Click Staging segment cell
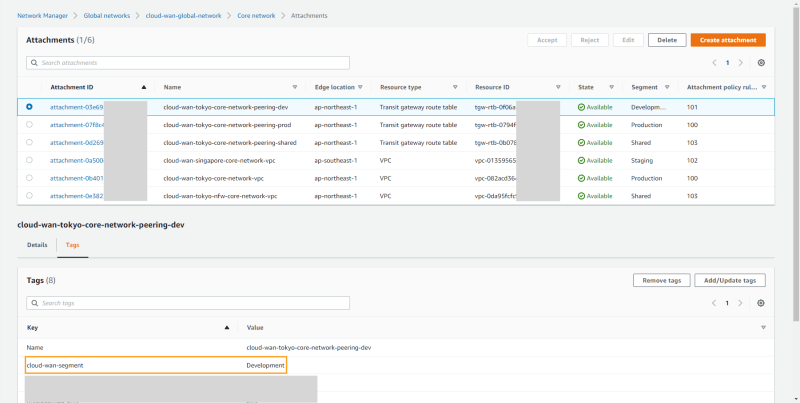This screenshot has width=800, height=403. [642, 160]
